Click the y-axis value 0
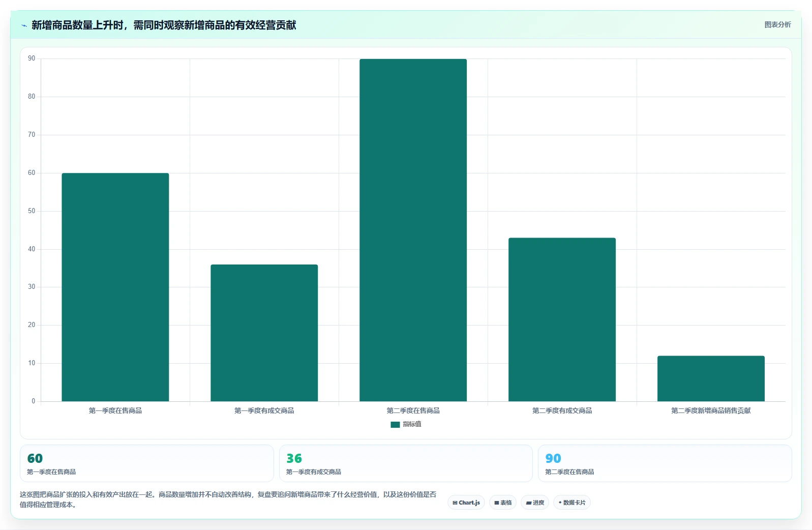The image size is (812, 530). 34,401
